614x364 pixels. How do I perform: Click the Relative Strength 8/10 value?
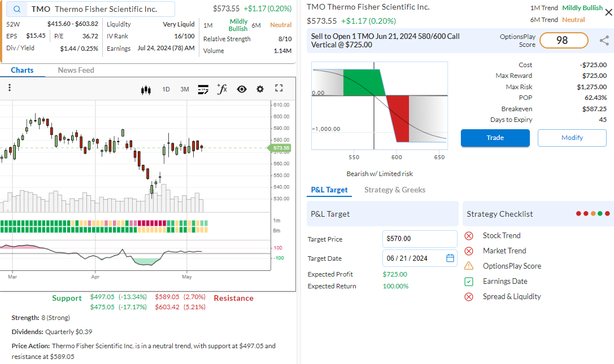pyautogui.click(x=285, y=39)
